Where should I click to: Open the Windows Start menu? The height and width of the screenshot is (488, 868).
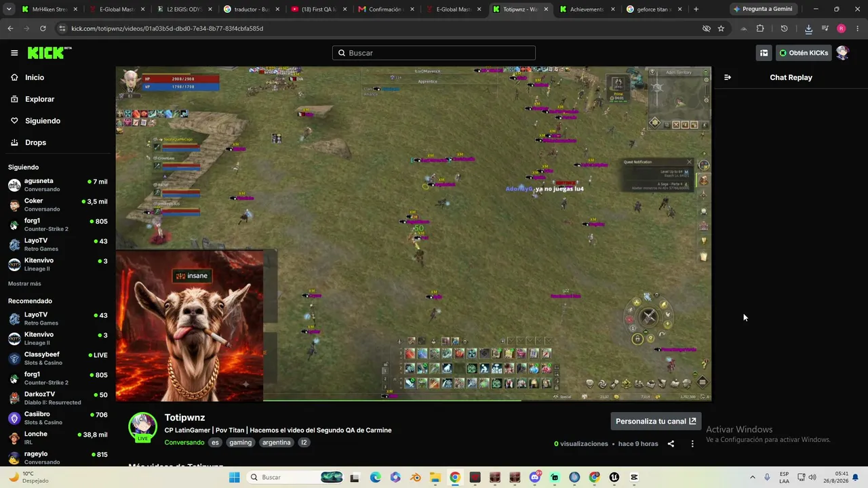pos(234,477)
